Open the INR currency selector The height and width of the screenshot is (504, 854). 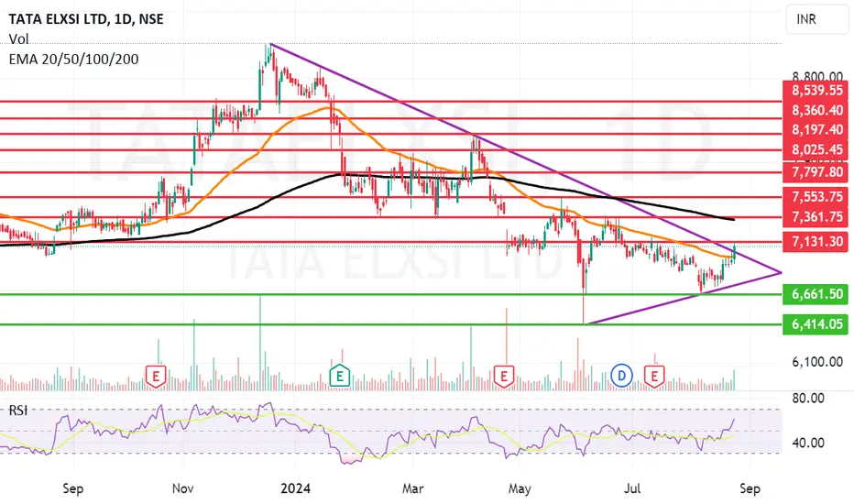[816, 19]
